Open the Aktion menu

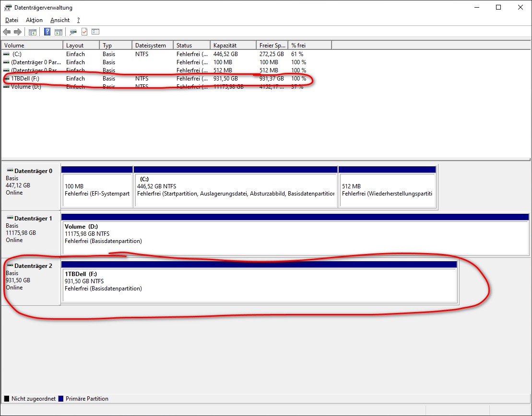click(x=34, y=20)
